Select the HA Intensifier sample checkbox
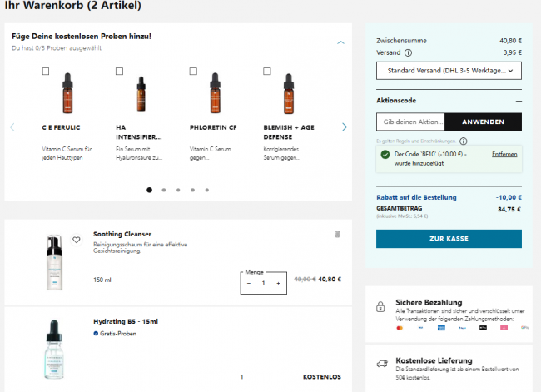The image size is (541, 392). (x=119, y=72)
